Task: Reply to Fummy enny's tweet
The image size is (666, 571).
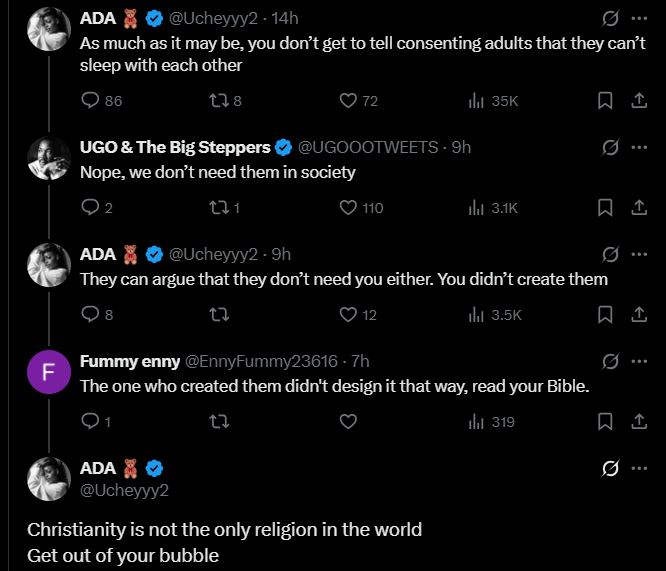Action: point(90,422)
